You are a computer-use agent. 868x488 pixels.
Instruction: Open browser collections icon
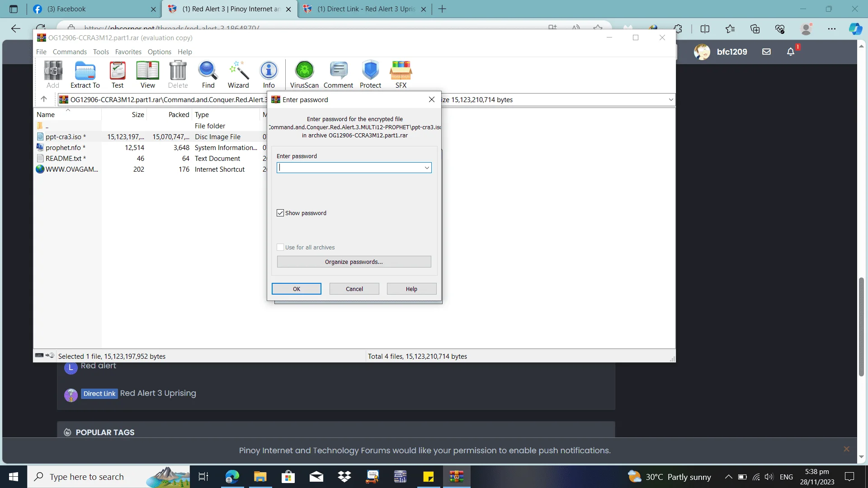tap(755, 29)
